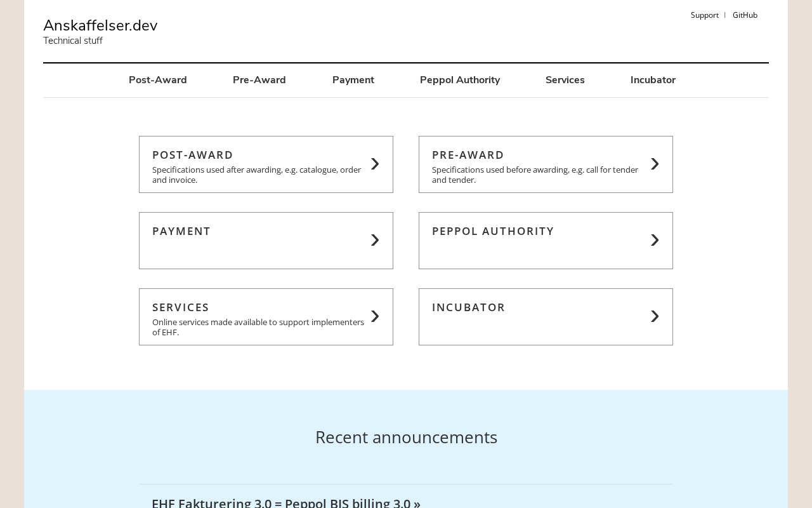Click the Anskaffelser.dev site title
Image resolution: width=812 pixels, height=508 pixels.
[100, 25]
